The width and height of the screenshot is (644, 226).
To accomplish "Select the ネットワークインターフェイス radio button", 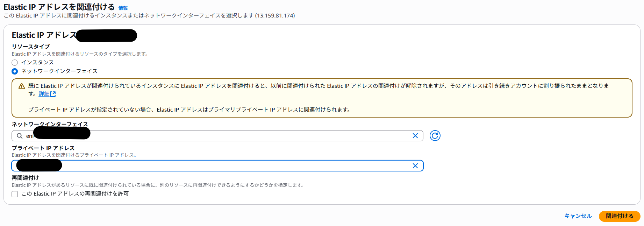I will [15, 71].
